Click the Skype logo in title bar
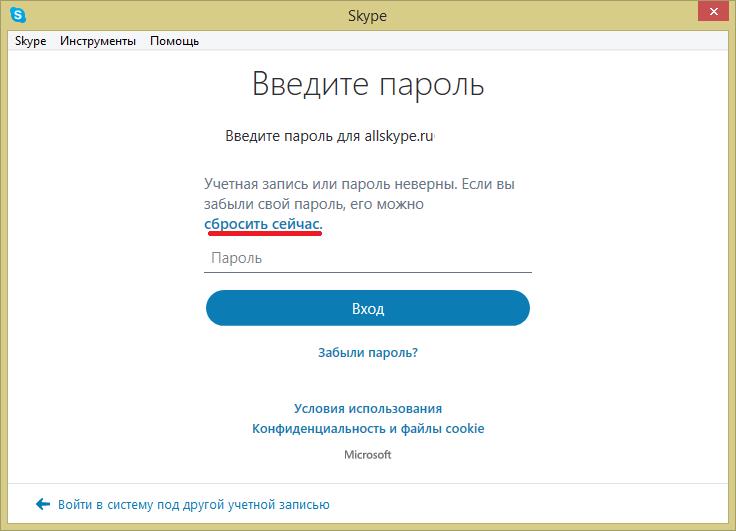 point(18,16)
